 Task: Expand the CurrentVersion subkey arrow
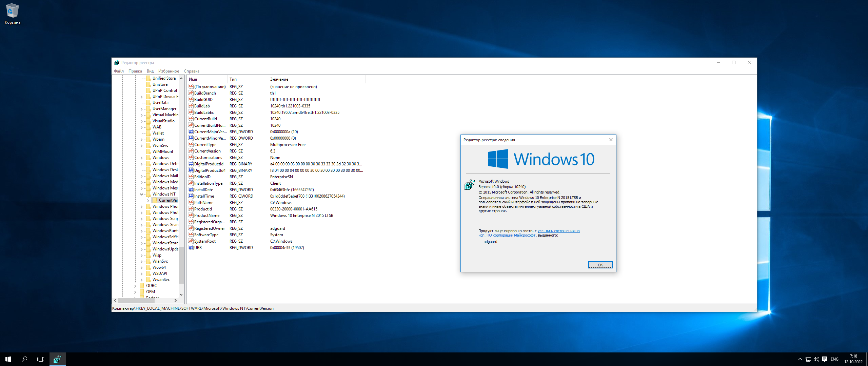[x=148, y=200]
